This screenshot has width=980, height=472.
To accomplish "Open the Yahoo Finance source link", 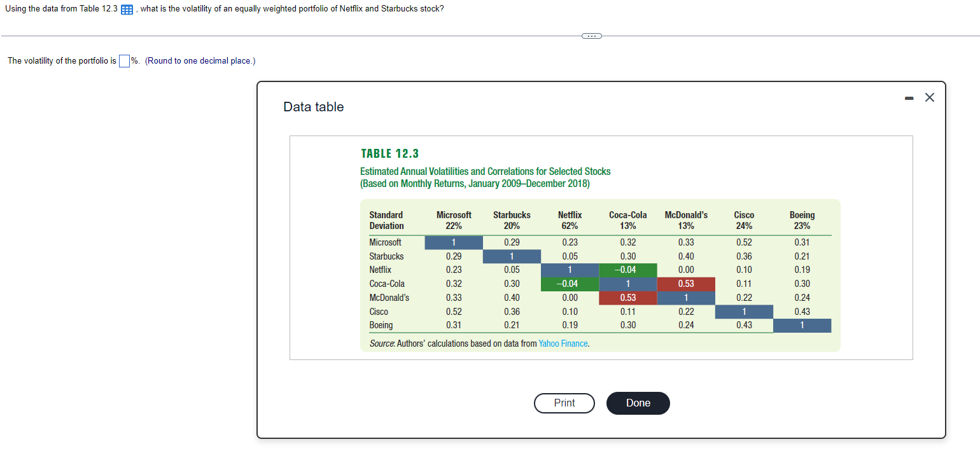I will tap(563, 343).
